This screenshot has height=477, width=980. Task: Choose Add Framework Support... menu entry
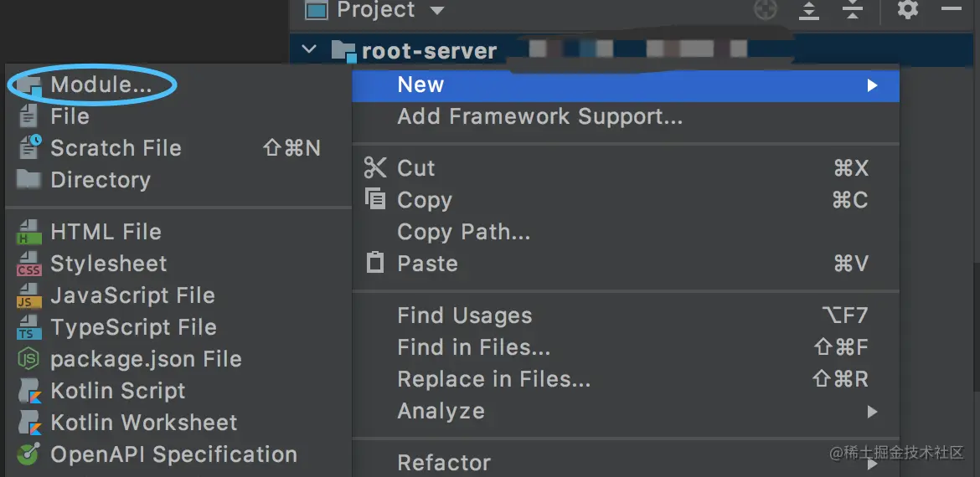[539, 117]
